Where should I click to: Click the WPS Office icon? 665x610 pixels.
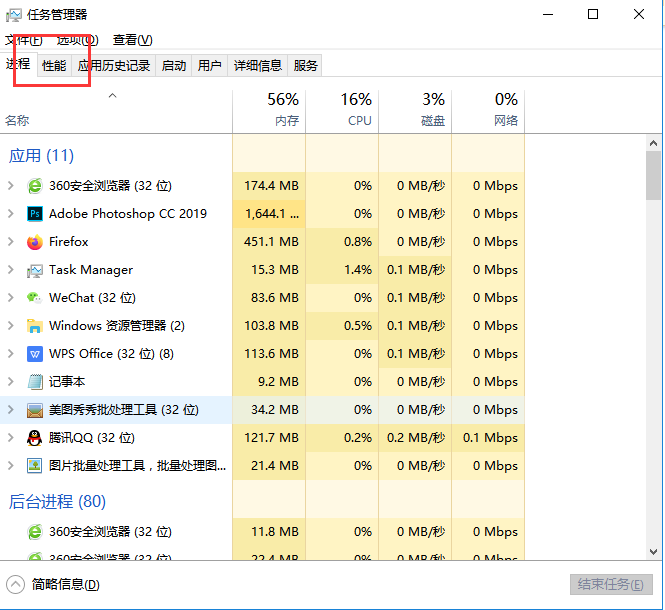pyautogui.click(x=35, y=354)
